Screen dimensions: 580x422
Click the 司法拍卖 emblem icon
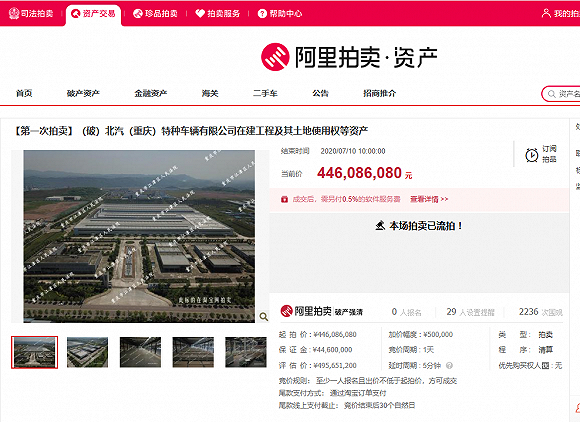pyautogui.click(x=14, y=14)
